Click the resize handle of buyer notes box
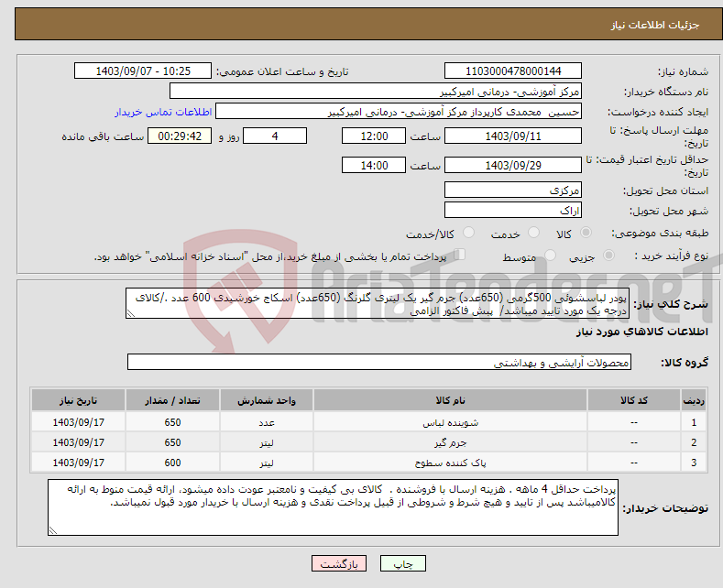723x588 pixels. [53, 530]
